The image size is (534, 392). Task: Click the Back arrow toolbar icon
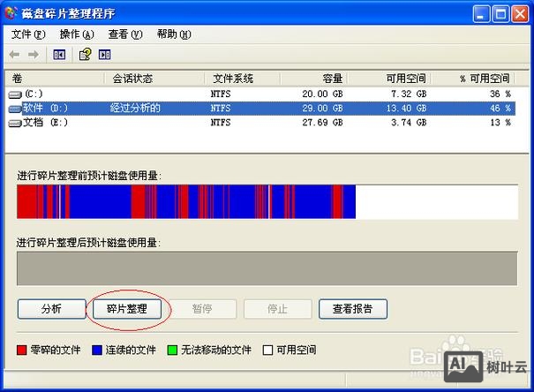tap(14, 55)
